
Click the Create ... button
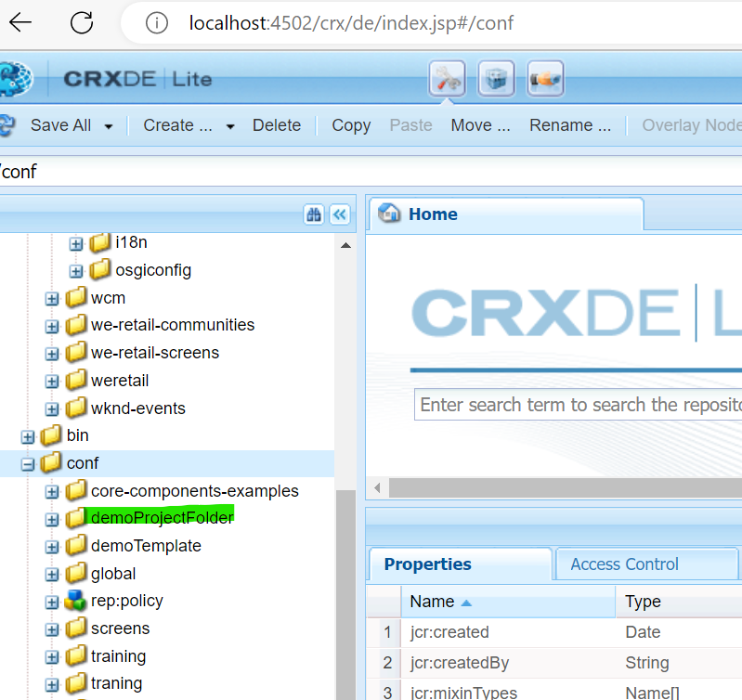(178, 125)
